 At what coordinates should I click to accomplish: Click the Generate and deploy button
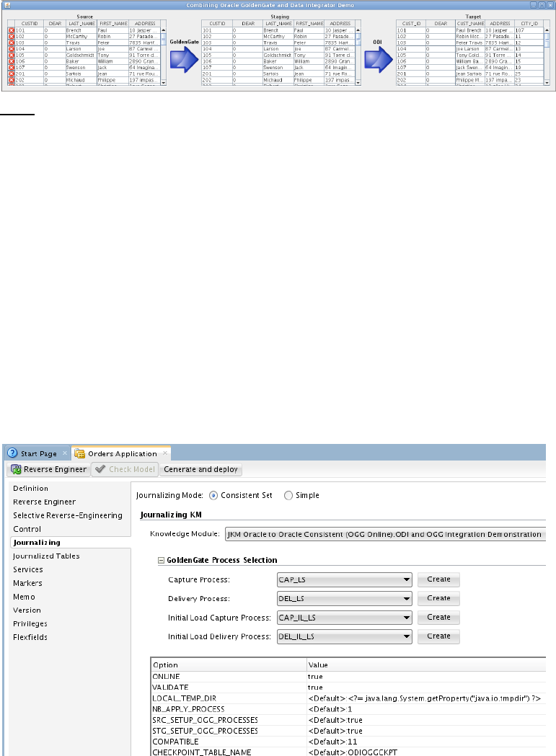tap(200, 470)
